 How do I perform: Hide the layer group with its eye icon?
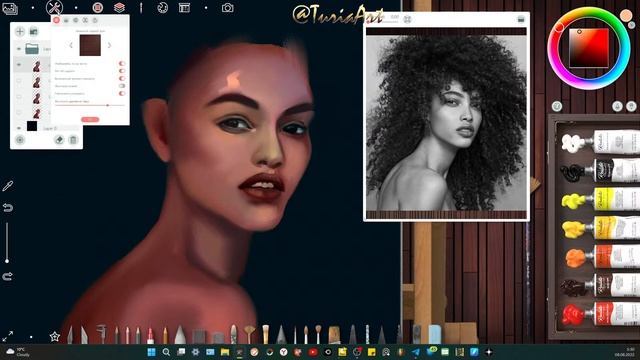pos(19,49)
